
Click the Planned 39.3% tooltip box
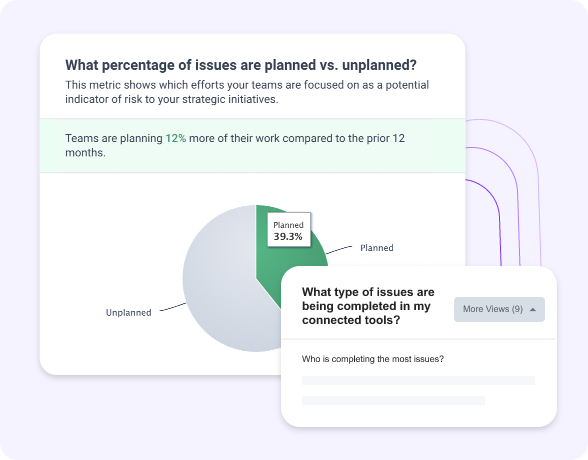coord(289,230)
